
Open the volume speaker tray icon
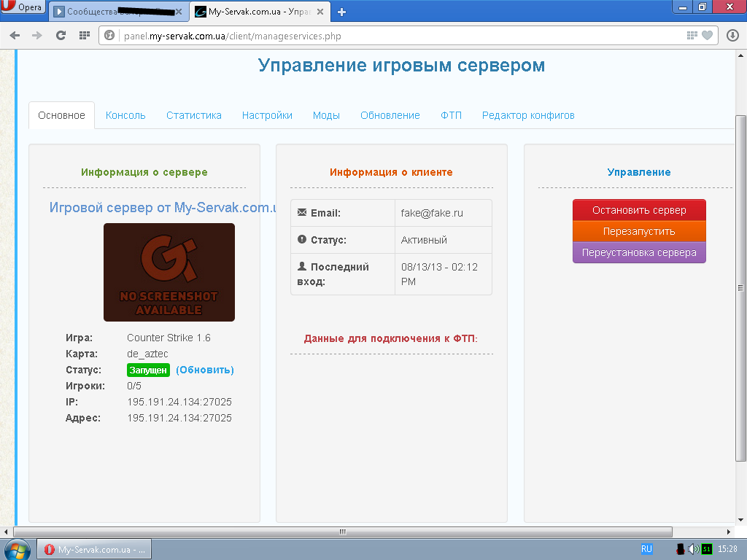[x=693, y=549]
